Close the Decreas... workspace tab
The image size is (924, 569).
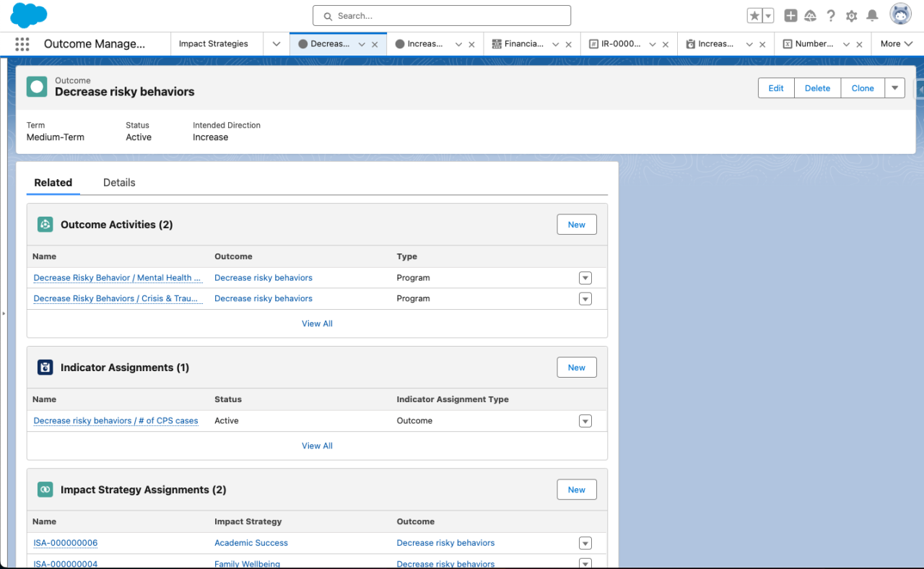375,44
